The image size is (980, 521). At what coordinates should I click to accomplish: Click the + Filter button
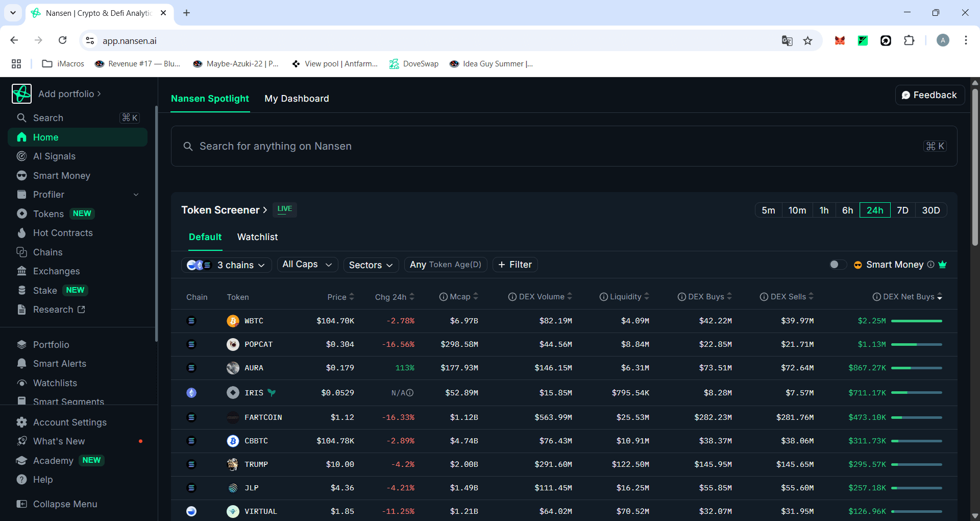click(515, 265)
